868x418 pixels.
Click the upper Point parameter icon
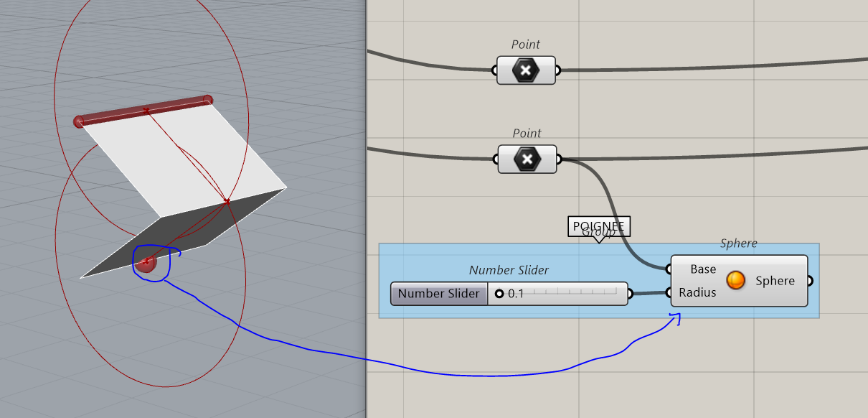[x=526, y=70]
